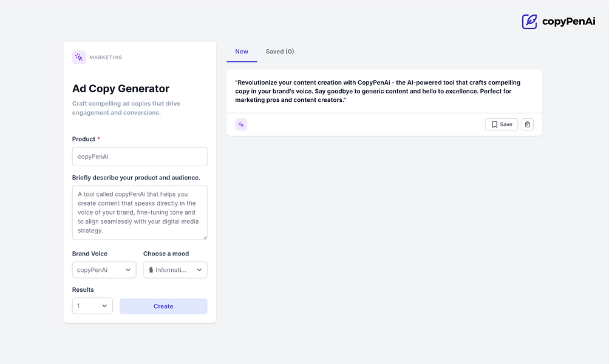Grab the description textarea resize handle
This screenshot has height=364, width=609.
coord(205,237)
